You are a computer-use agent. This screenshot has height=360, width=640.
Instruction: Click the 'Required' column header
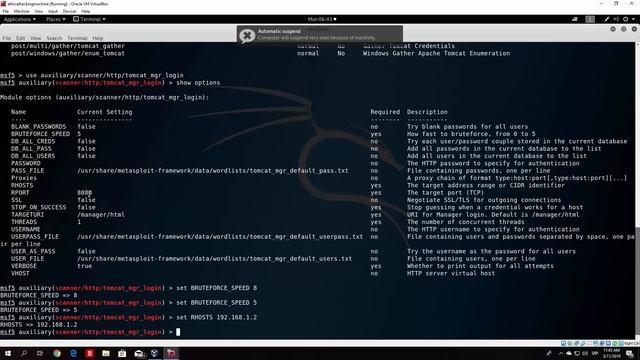pyautogui.click(x=385, y=112)
